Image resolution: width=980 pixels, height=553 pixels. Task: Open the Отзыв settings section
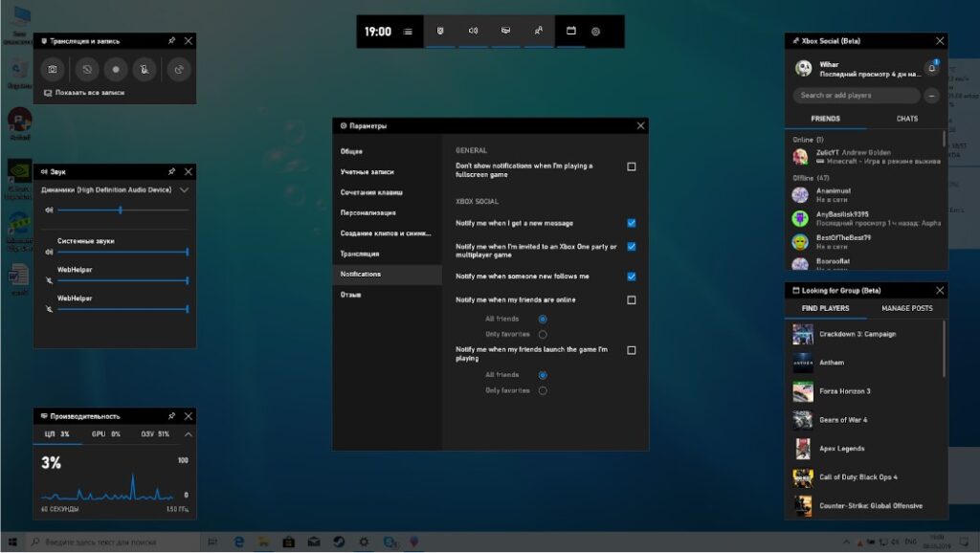click(x=387, y=295)
